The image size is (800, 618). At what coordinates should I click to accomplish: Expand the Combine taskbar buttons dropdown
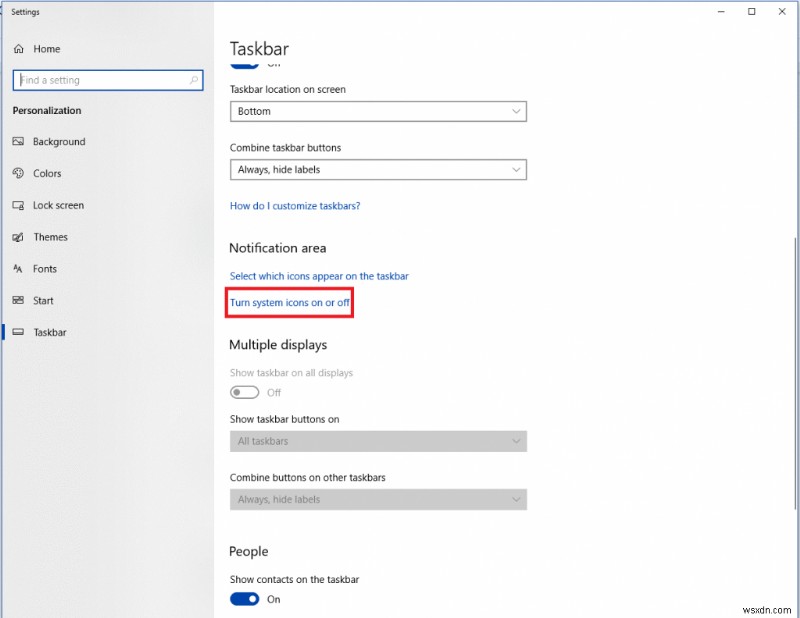[x=378, y=169]
